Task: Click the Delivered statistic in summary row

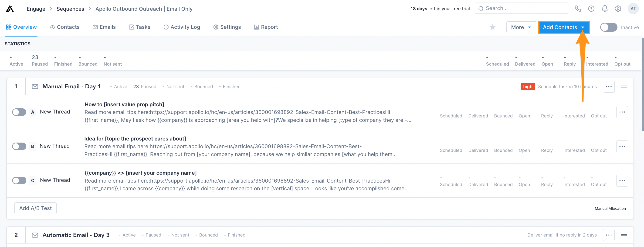Action: (x=525, y=61)
